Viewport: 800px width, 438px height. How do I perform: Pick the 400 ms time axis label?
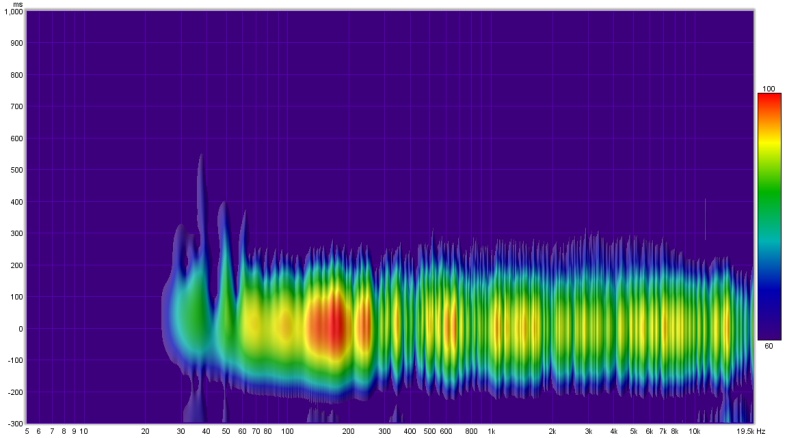pos(17,202)
